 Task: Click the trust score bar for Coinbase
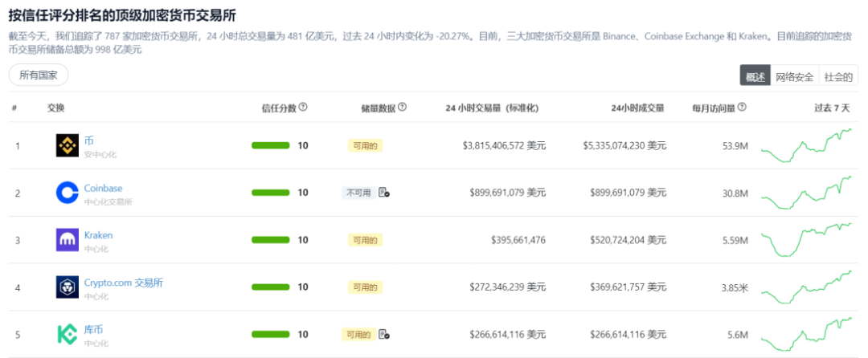point(271,193)
